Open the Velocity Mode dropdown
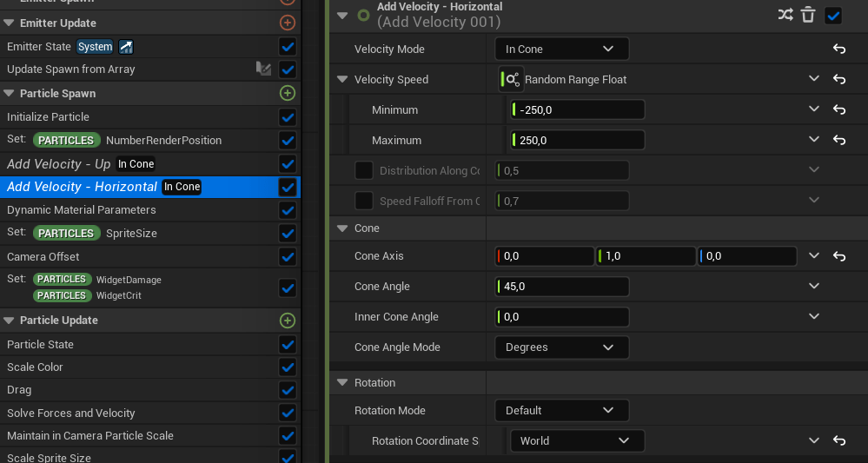The height and width of the screenshot is (463, 868). pyautogui.click(x=561, y=50)
